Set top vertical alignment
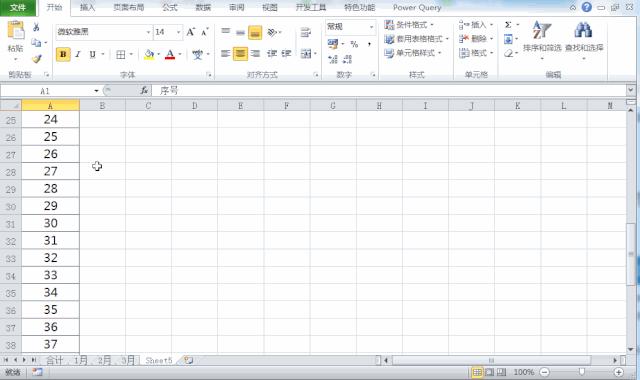The width and height of the screenshot is (640, 380). point(225,32)
